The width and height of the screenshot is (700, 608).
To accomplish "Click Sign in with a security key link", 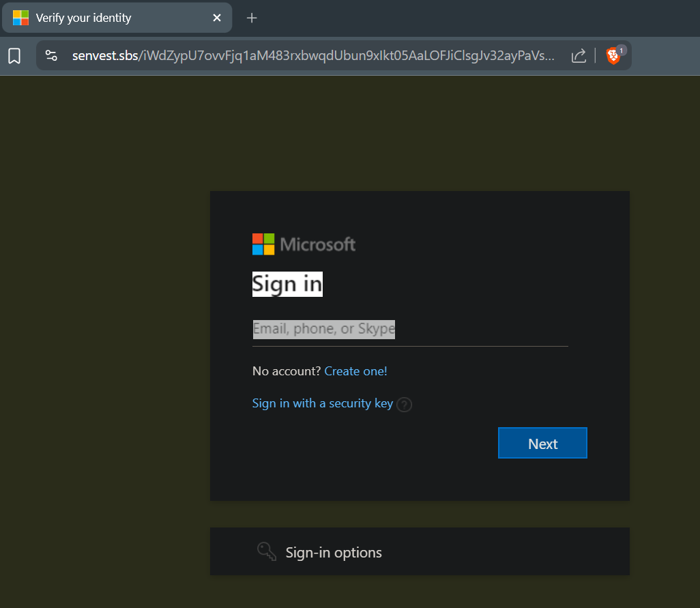I will (x=322, y=403).
